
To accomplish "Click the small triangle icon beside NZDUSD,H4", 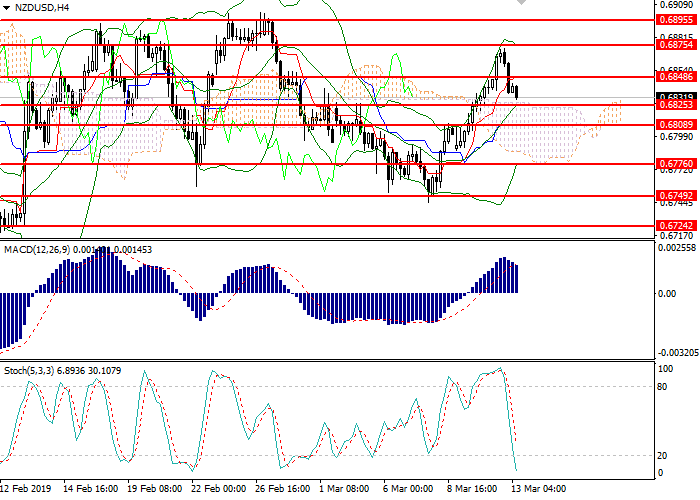I will (x=6, y=8).
